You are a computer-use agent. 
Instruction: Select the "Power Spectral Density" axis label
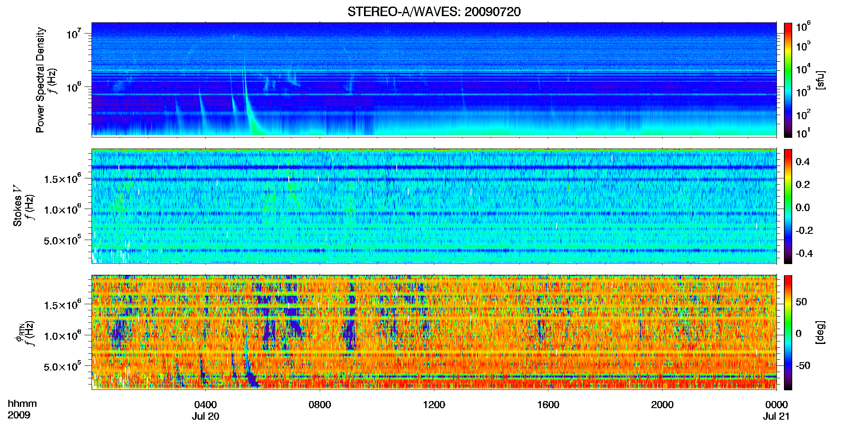point(40,80)
